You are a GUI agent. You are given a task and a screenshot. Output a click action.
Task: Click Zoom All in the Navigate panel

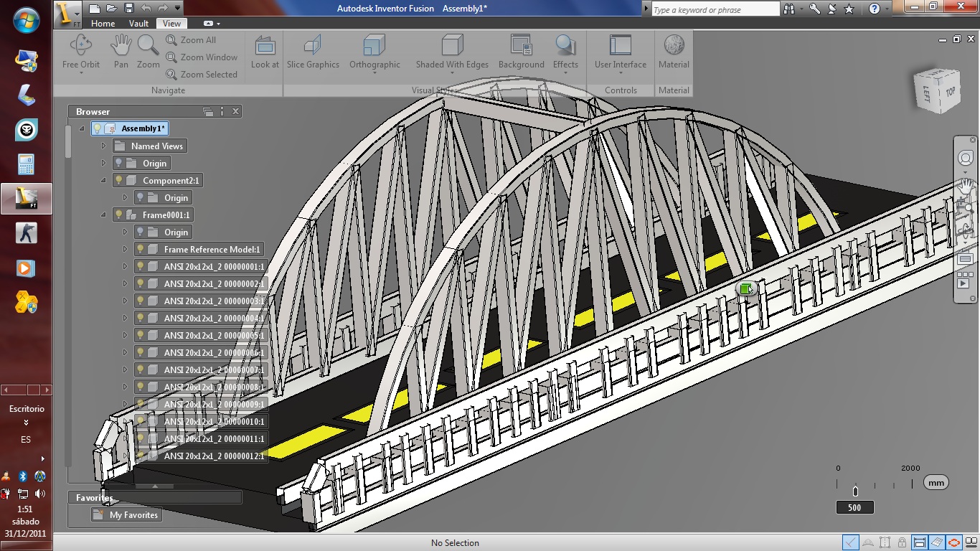[192, 40]
